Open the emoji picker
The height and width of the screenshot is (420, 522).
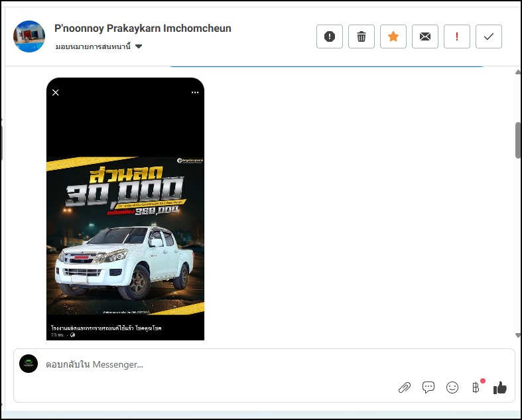coord(452,387)
